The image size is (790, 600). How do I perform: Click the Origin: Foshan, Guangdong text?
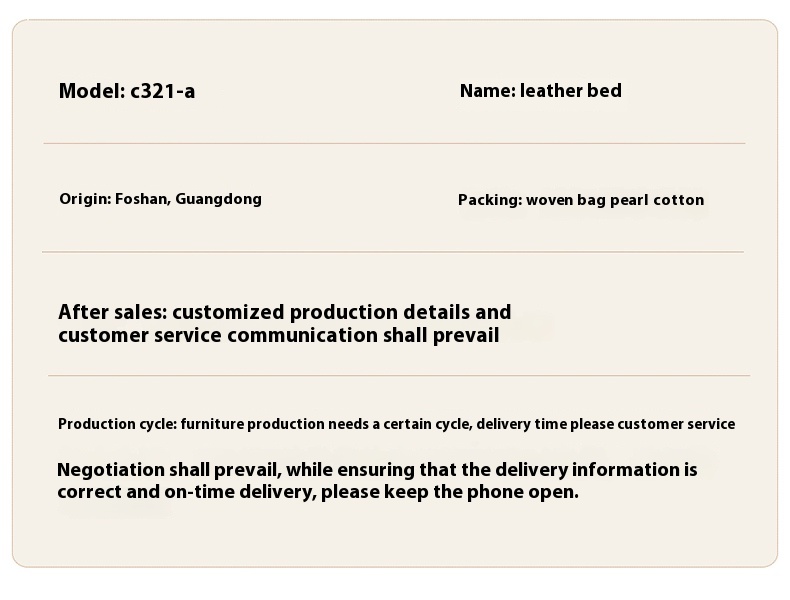coord(160,199)
